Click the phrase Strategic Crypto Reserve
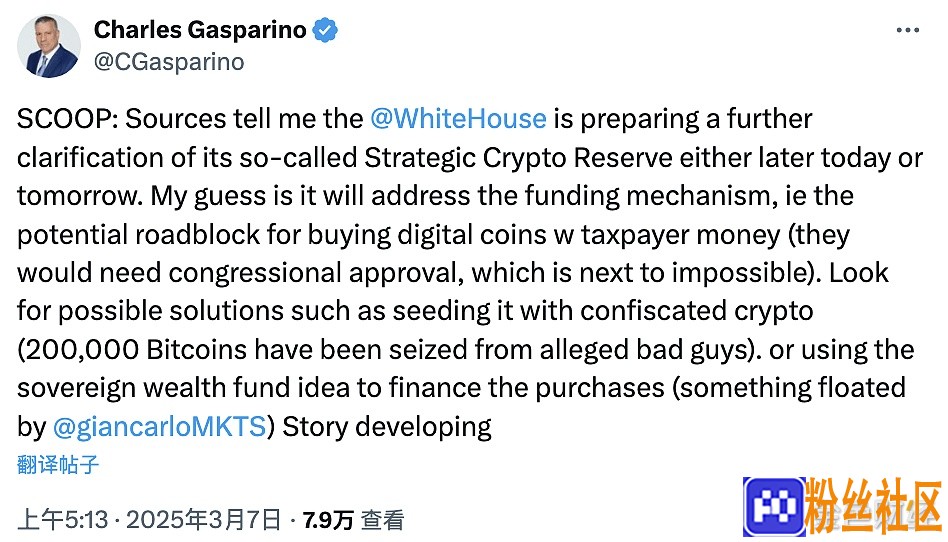Screen dimensions: 948x542 point(518,158)
